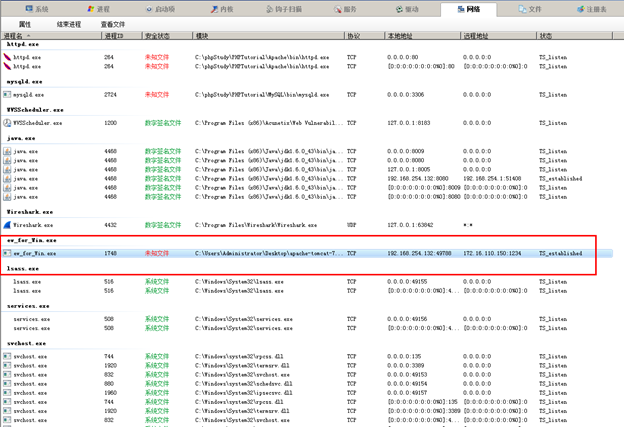Screen dimensions: 624x427
Task: Click the mysqld.exe process ID 2724
Action: pyautogui.click(x=110, y=95)
